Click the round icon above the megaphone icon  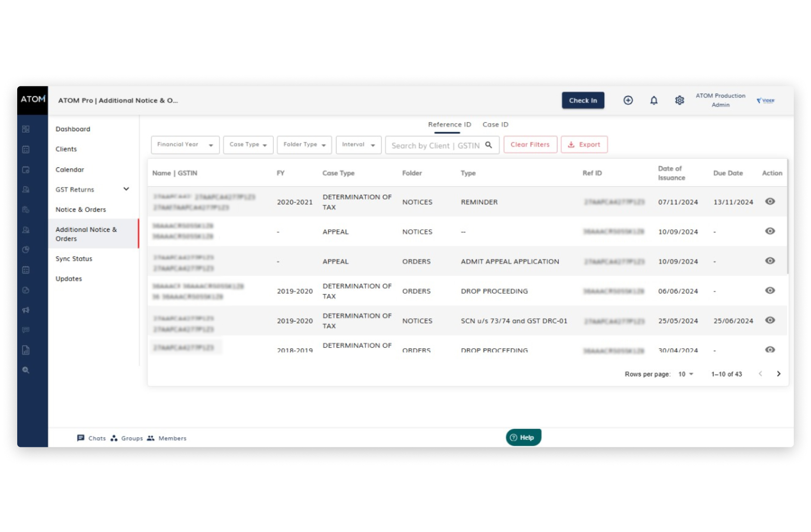click(x=26, y=290)
